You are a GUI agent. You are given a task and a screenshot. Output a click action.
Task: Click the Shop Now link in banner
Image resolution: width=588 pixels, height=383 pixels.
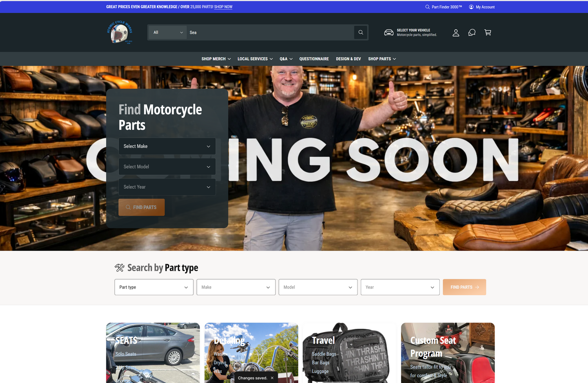pyautogui.click(x=223, y=7)
